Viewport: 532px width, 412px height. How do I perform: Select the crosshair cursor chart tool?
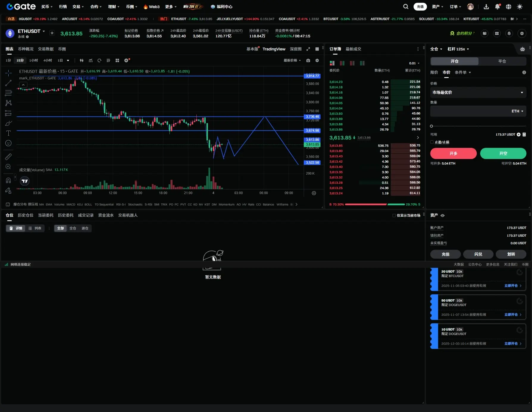(x=8, y=73)
